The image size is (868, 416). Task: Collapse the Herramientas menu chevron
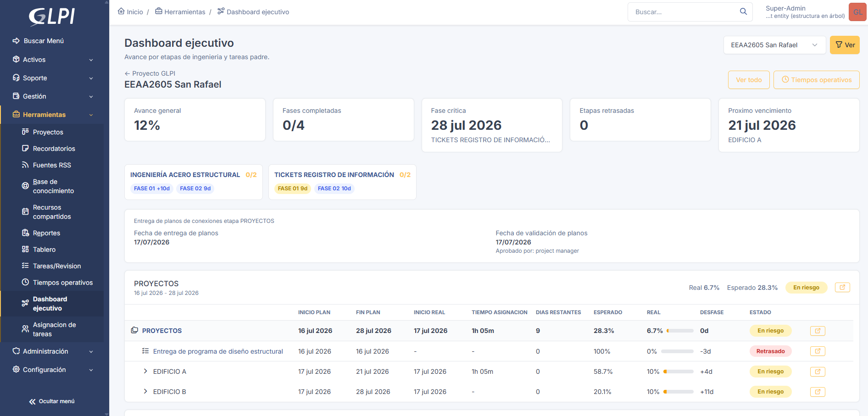click(x=91, y=115)
